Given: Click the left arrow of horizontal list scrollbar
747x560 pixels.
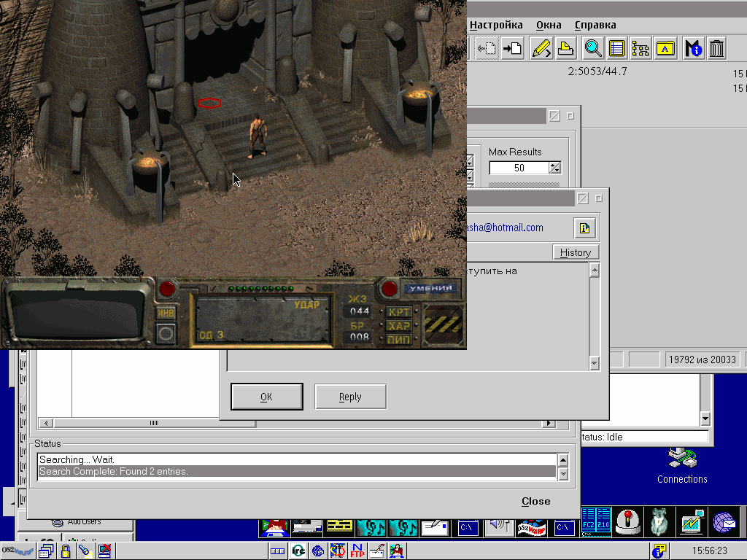Looking at the screenshot, I should [46, 423].
